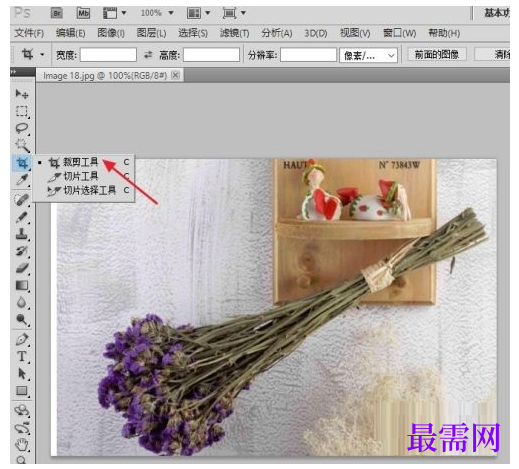The width and height of the screenshot is (519, 469).
Task: Select the Clone Stamp tool
Action: click(22, 234)
